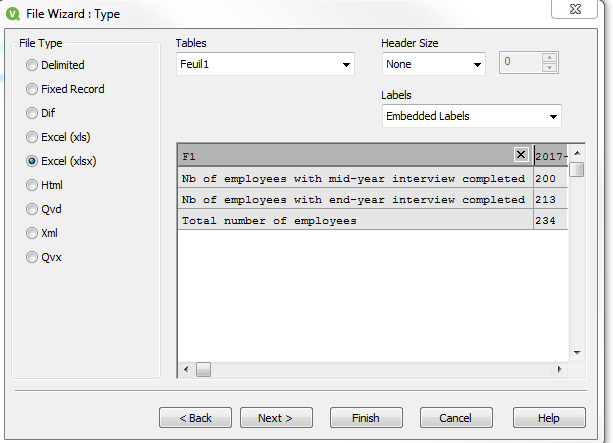This screenshot has height=443, width=613.
Task: Select the Delimited file type
Action: [32, 65]
